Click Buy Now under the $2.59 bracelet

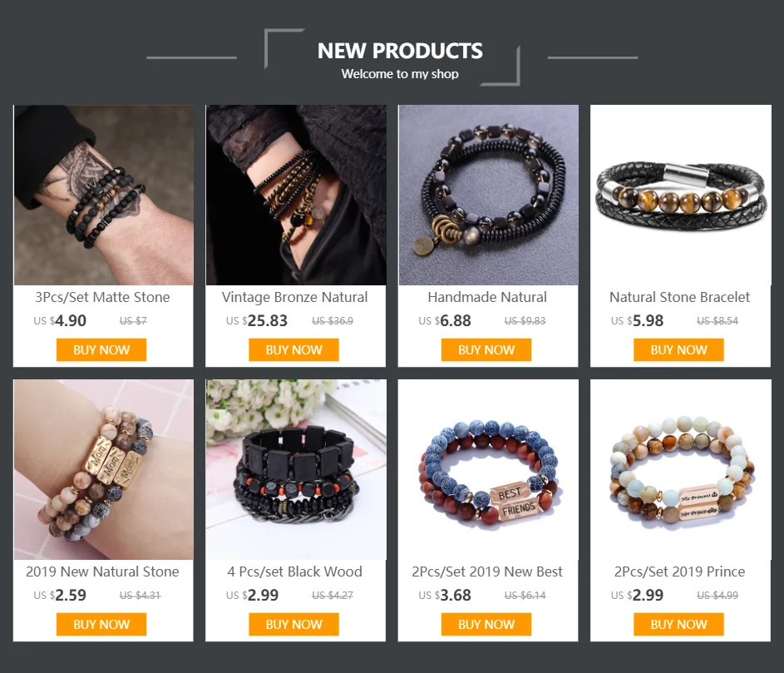[101, 625]
